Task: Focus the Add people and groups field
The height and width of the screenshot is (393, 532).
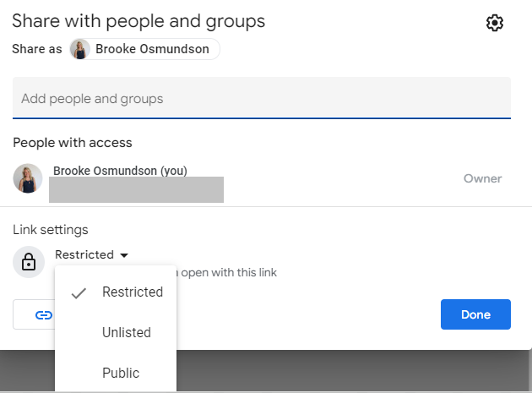Action: [262, 99]
